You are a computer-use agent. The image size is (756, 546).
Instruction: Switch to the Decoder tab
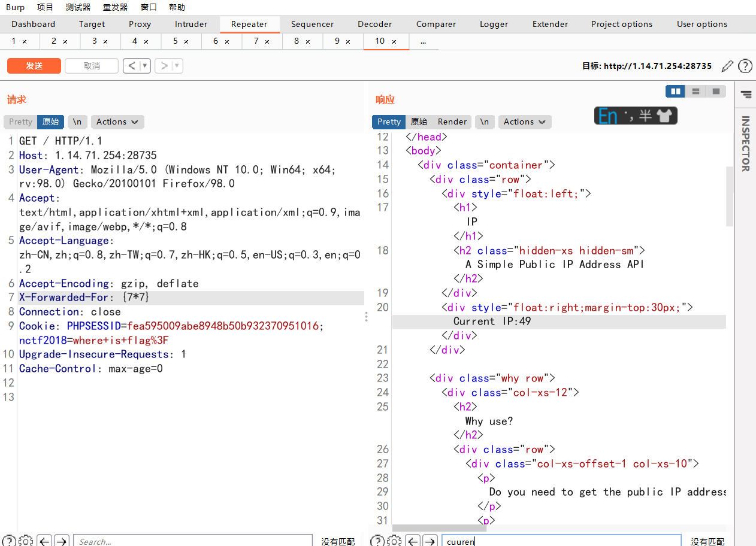pos(374,24)
